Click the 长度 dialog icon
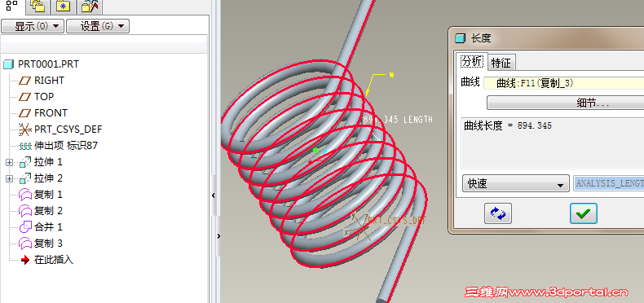 (x=461, y=38)
